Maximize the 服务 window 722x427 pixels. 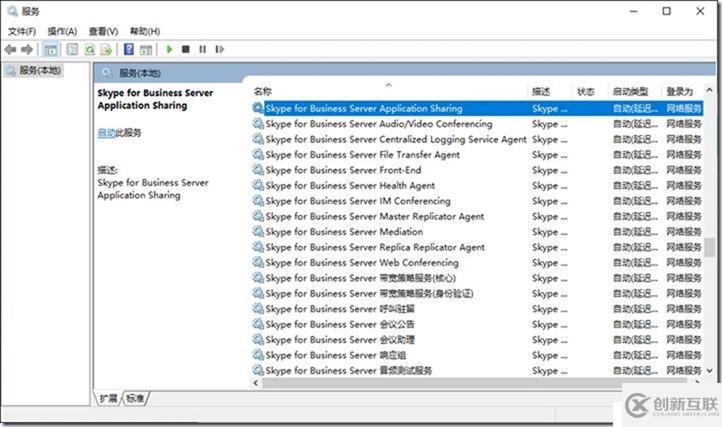click(x=666, y=11)
